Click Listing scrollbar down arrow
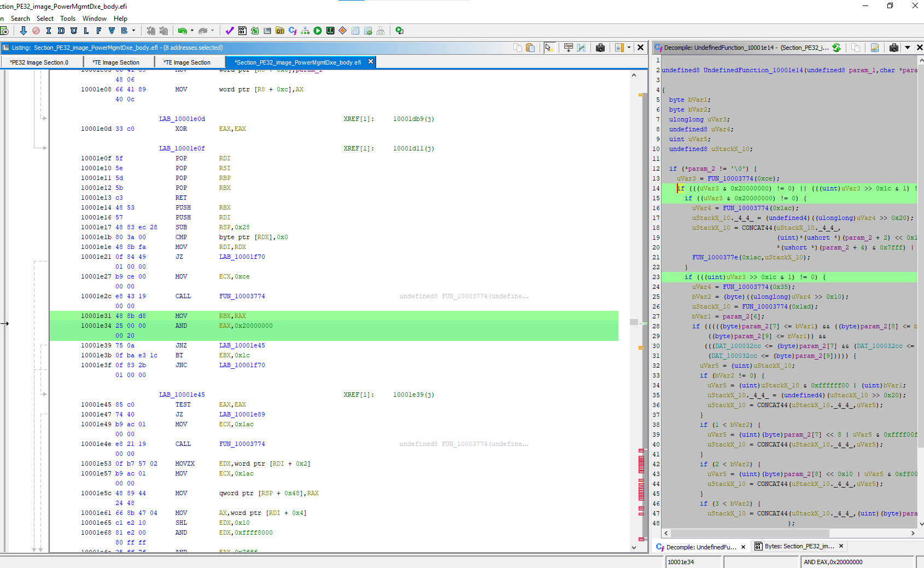Image resolution: width=924 pixels, height=568 pixels. point(634,547)
